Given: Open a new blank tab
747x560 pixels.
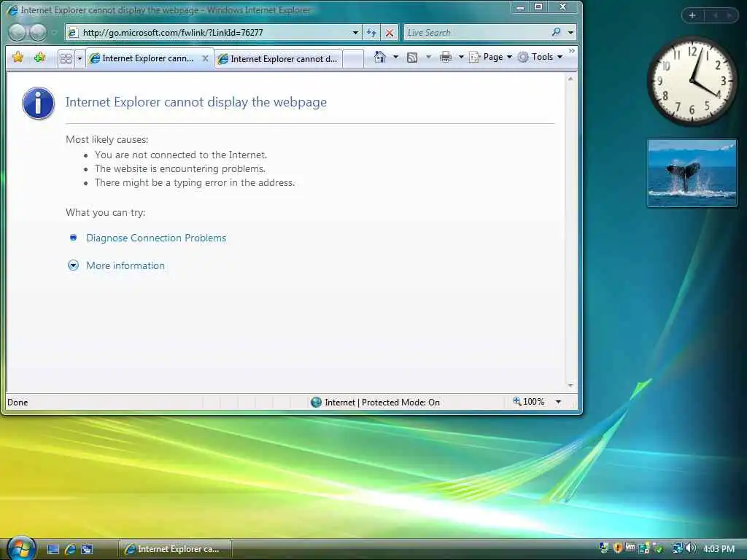Looking at the screenshot, I should point(353,59).
